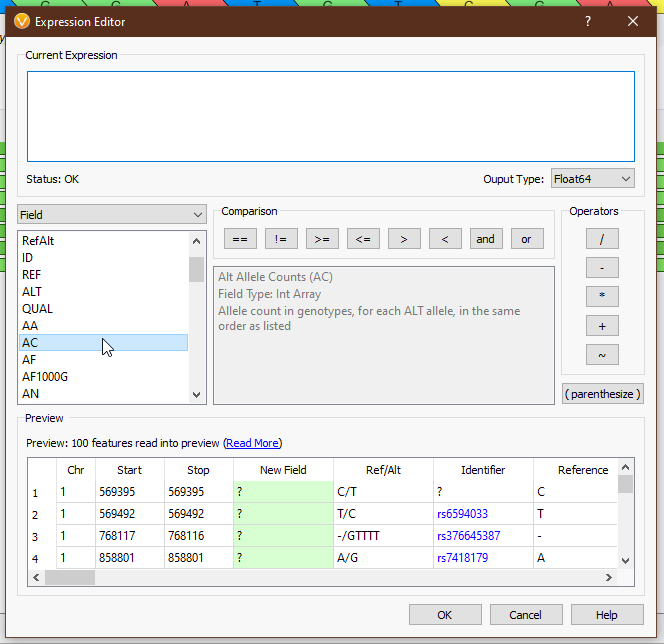Click the Chr column header in preview
The image size is (664, 644).
76,470
